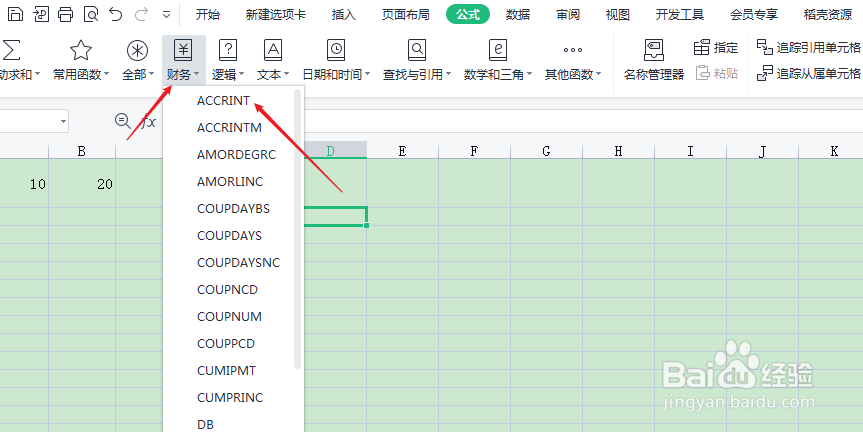Click 追踪引用单元格 trace precedents

pos(809,47)
